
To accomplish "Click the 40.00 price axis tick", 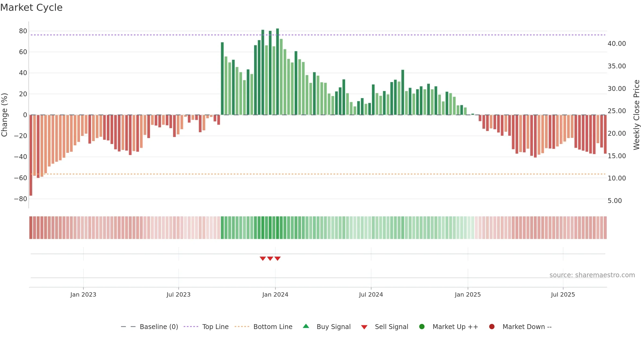I will pos(617,44).
